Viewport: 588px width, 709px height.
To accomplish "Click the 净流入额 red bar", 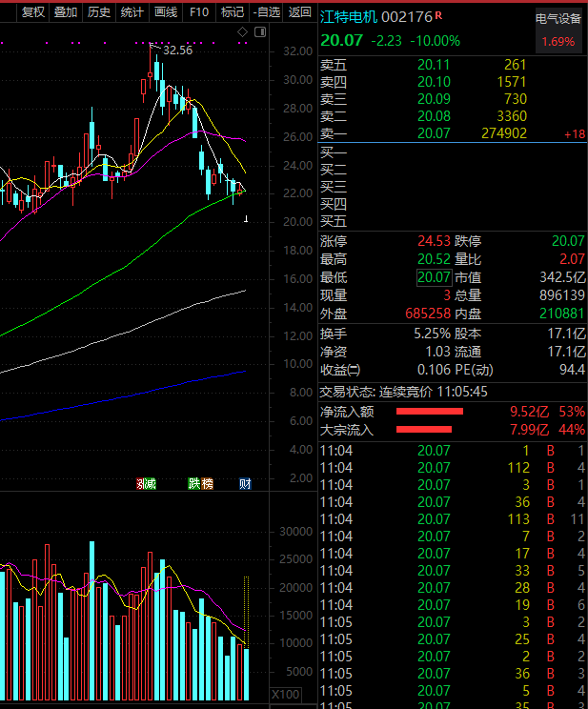I will (429, 412).
